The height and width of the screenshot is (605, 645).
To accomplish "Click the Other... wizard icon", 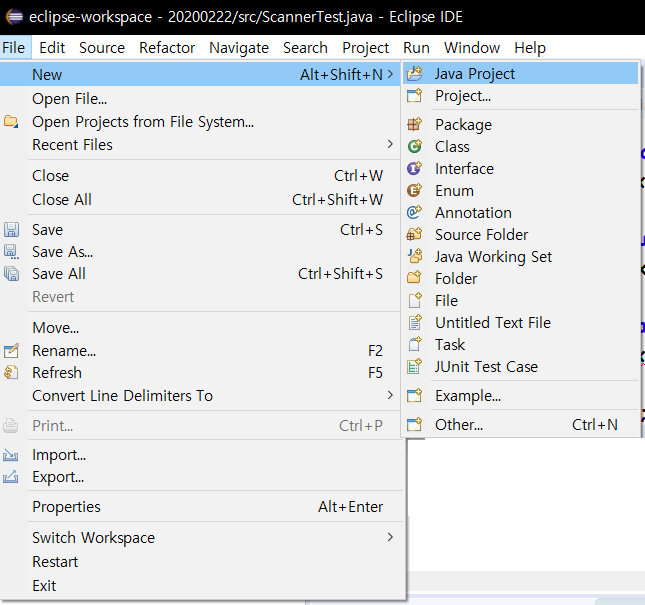I will point(414,424).
